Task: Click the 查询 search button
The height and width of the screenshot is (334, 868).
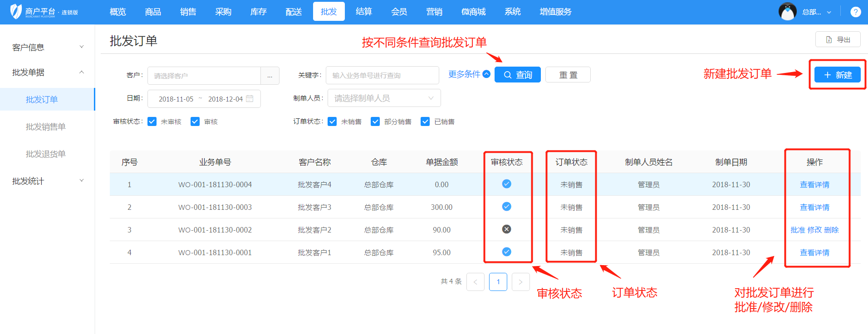Action: (517, 75)
